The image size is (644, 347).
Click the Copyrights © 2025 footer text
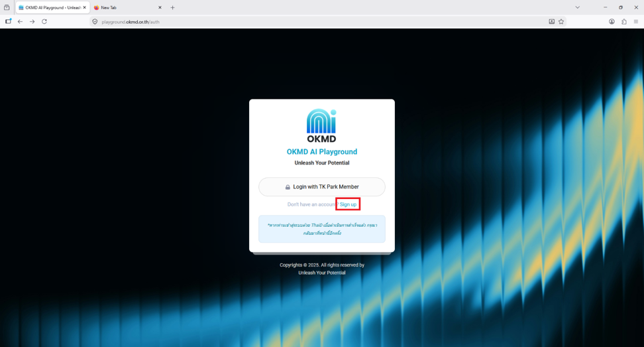tap(321, 265)
